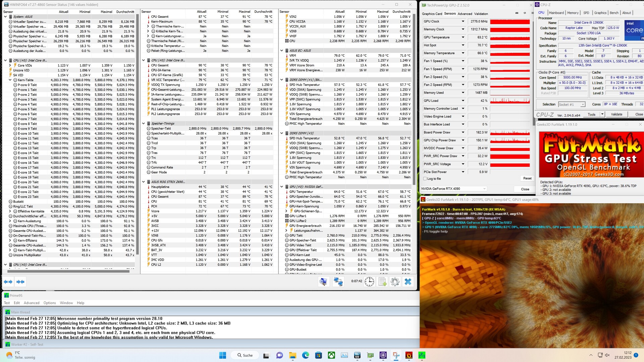The image size is (644, 362).
Task: Open Microsoft Store taskbar icon
Action: coord(318,355)
